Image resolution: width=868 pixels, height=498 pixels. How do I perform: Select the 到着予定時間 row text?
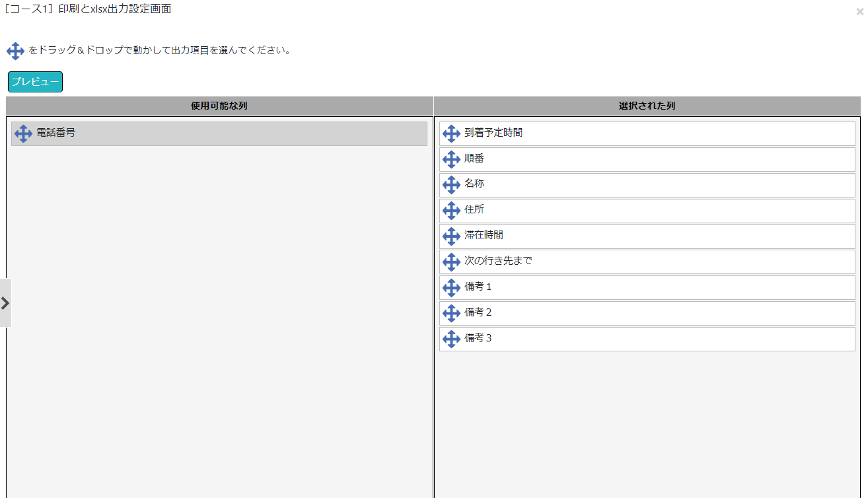(x=493, y=133)
